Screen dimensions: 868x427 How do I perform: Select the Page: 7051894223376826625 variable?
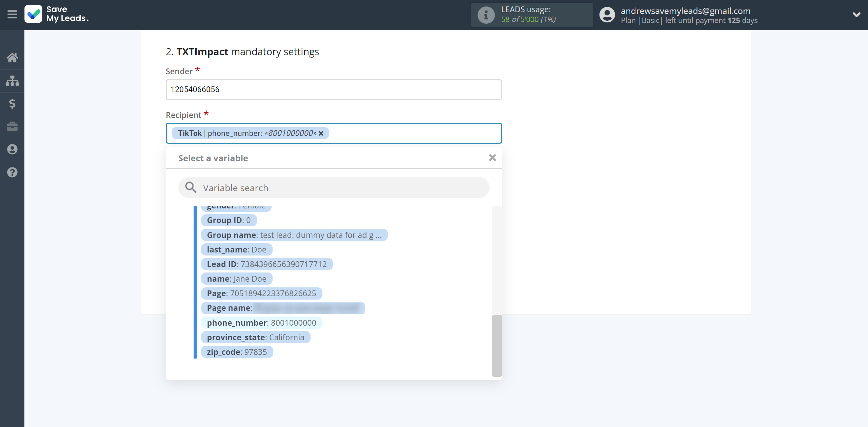tap(261, 293)
